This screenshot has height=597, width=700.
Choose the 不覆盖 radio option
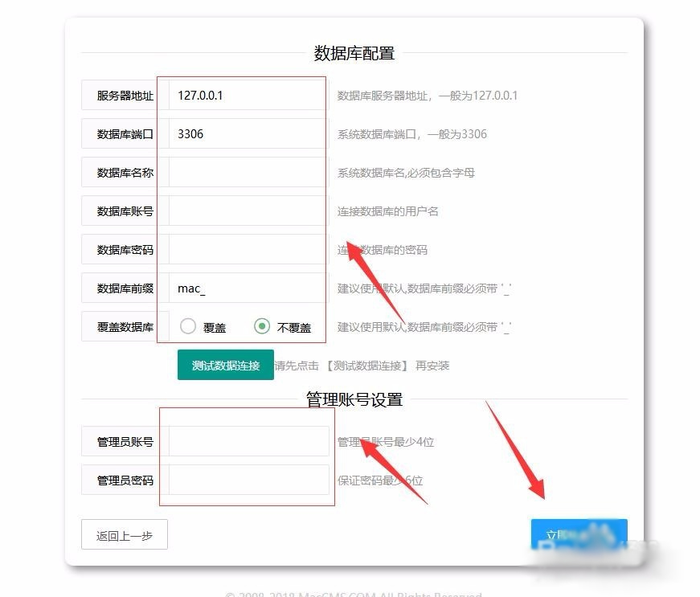pos(262,326)
